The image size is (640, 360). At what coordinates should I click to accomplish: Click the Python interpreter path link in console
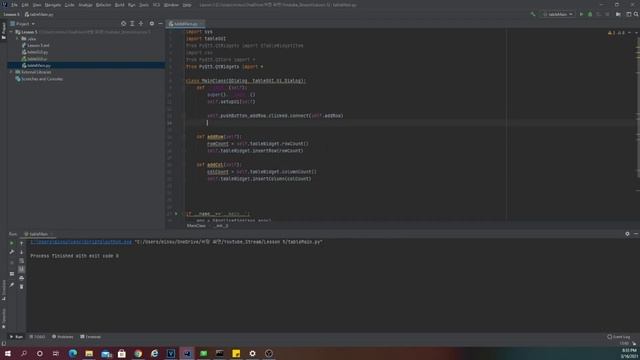81,242
